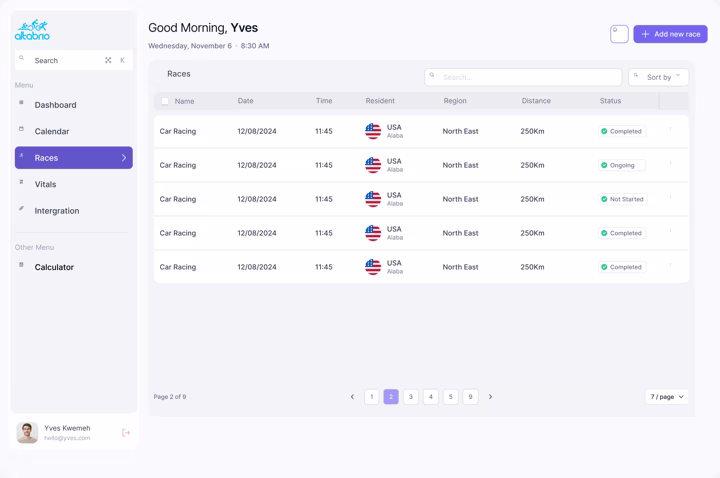Click the Ongoing status badge
The image size is (720, 478).
622,165
